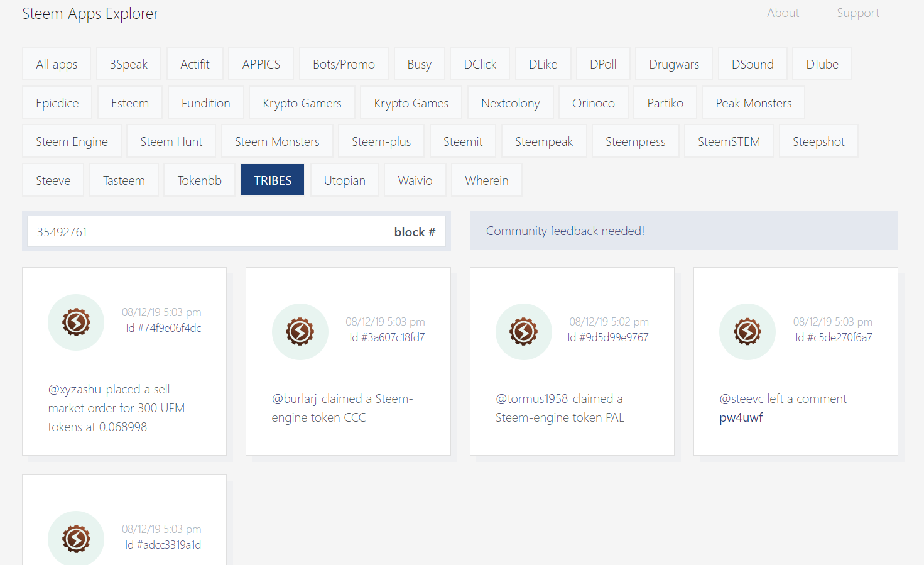The width and height of the screenshot is (924, 565).
Task: Select Waivio filter
Action: tap(415, 180)
